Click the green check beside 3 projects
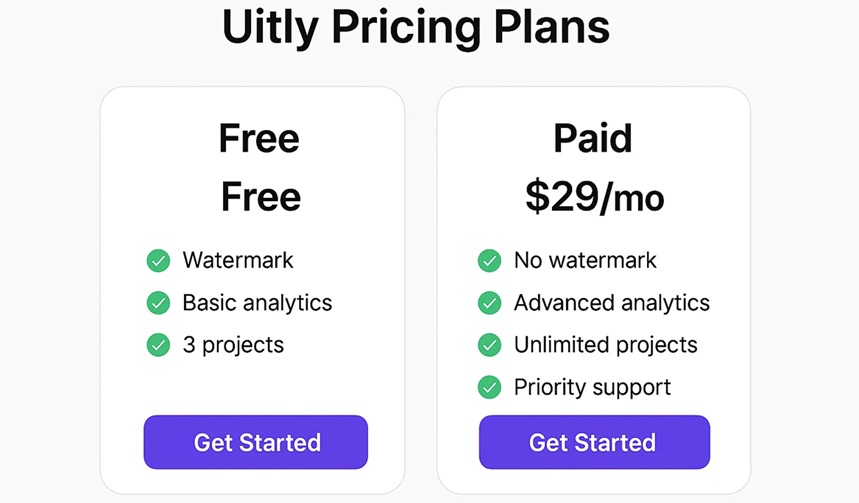 158,345
